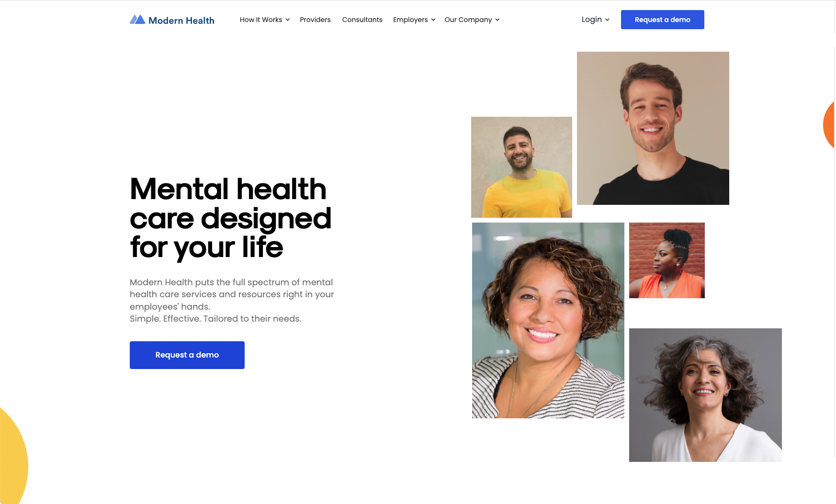Click the large hero Request a demo button
The height and width of the screenshot is (504, 836).
coord(187,355)
